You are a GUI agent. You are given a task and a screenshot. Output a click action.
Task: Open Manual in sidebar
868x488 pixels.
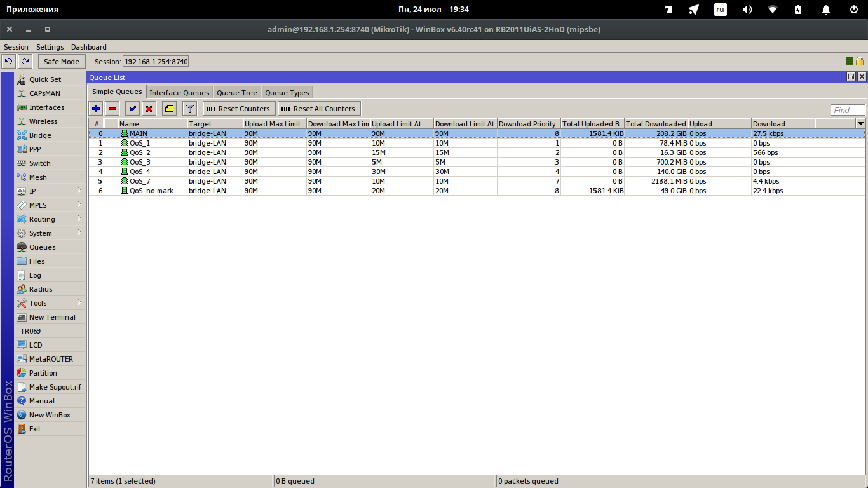(50, 401)
